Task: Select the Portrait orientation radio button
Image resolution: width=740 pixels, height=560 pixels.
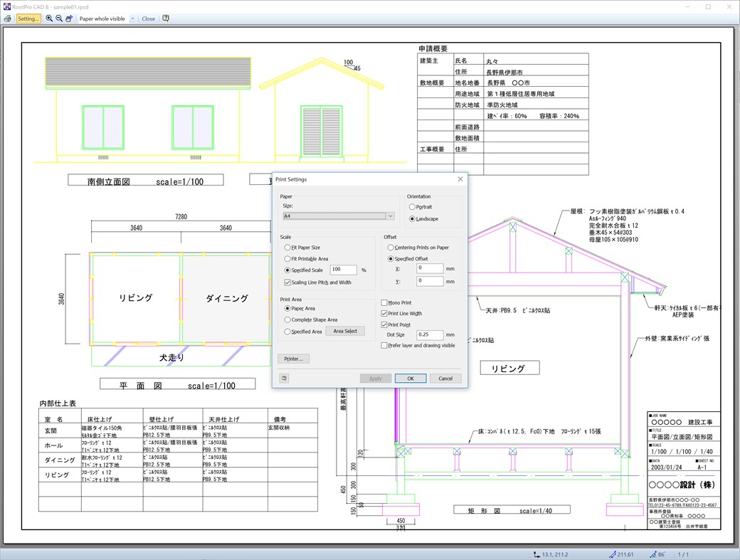Action: tap(411, 206)
